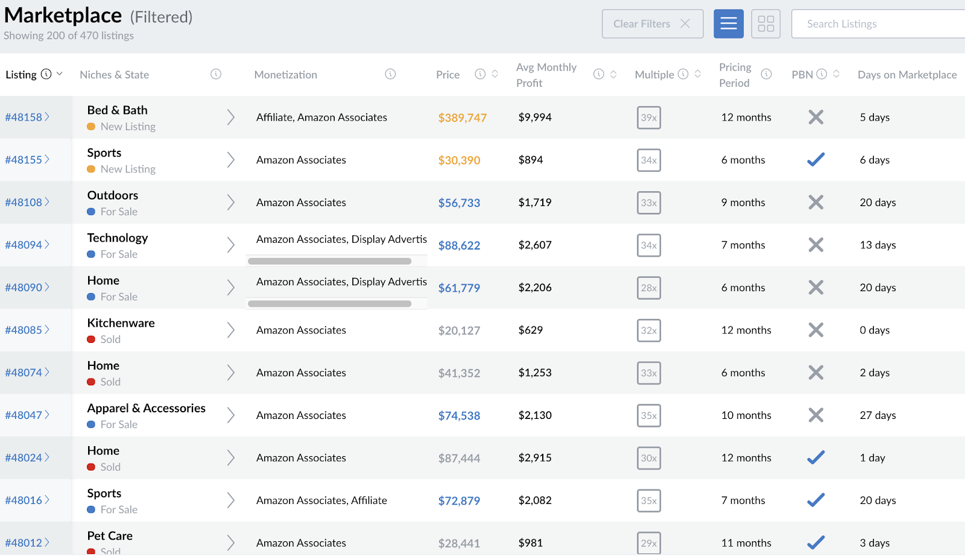Image resolution: width=965 pixels, height=560 pixels.
Task: Expand the Apparel & Accessories row chevron
Action: pos(230,415)
